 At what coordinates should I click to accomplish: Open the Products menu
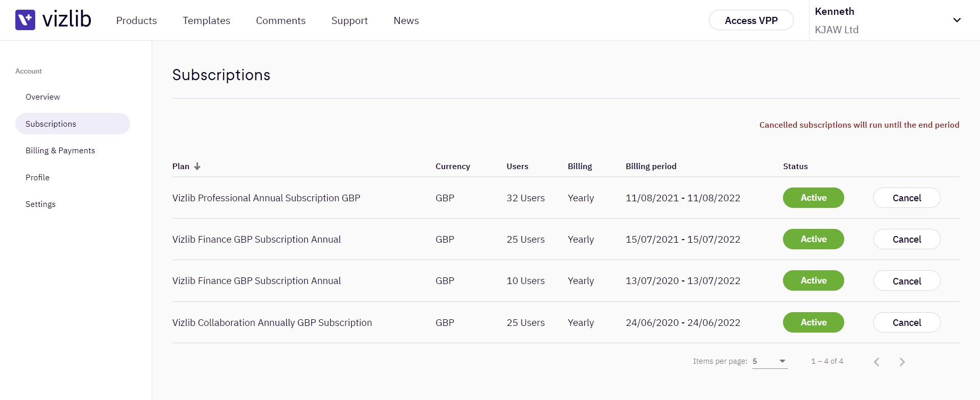point(136,20)
